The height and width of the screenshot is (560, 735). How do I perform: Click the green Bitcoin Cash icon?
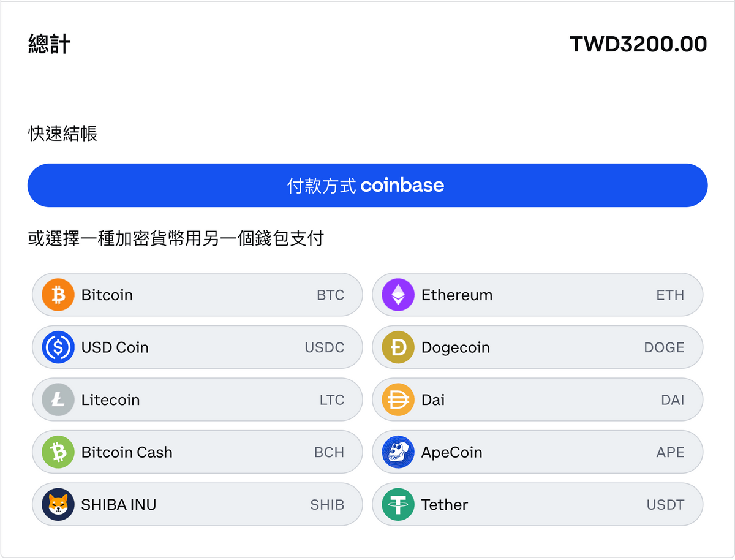(58, 453)
